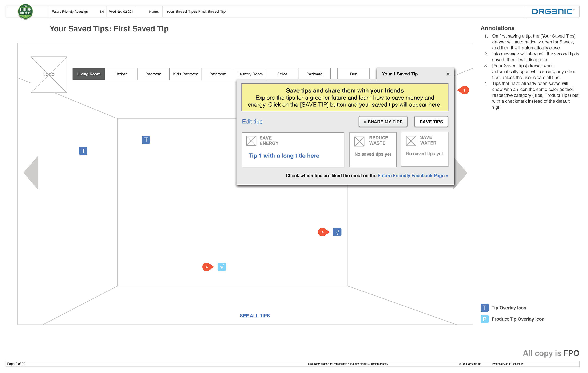The width and height of the screenshot is (588, 373).
Task: Click the upper tip overlay T icon
Action: (x=146, y=140)
